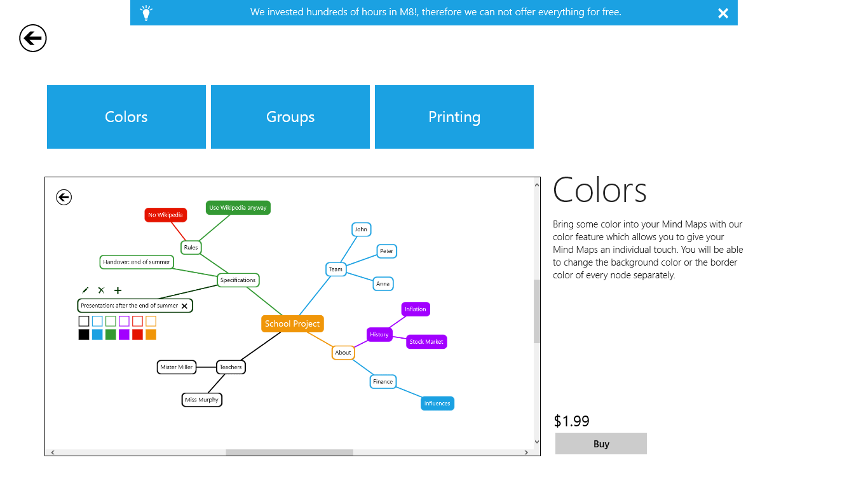This screenshot has width=868, height=488.
Task: Switch to the Groups feature section
Action: pyautogui.click(x=290, y=116)
